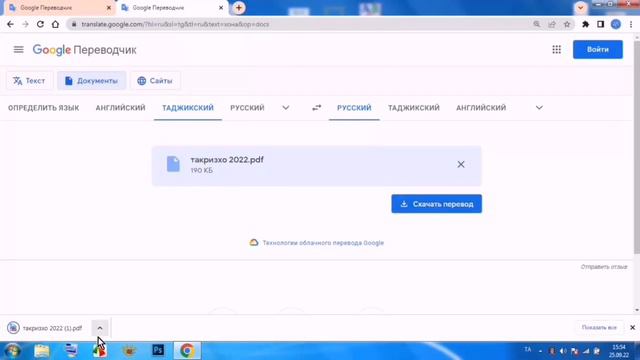The image size is (640, 360).
Task: Share this page icon in address bar
Action: click(x=552, y=24)
